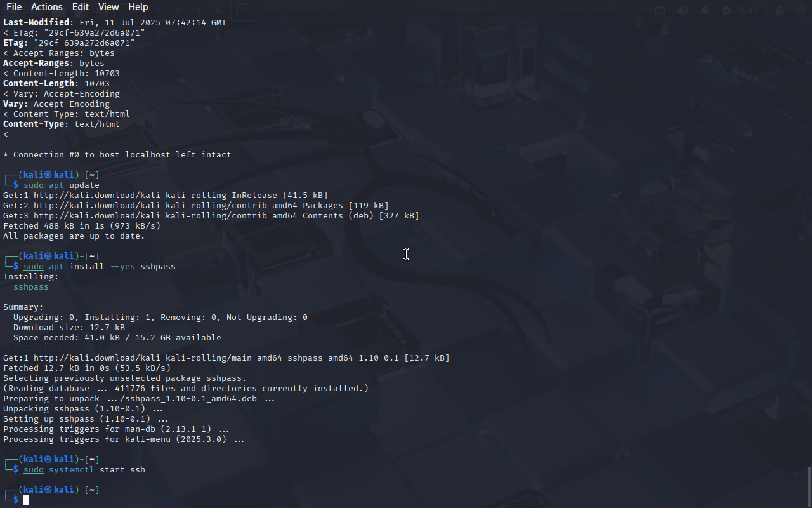Click the notification bell icon in panel
Screen dimensions: 812x508
click(x=705, y=11)
